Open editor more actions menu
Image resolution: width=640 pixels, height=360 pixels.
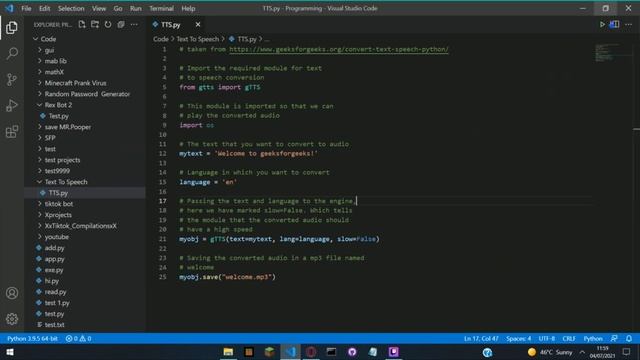point(629,24)
